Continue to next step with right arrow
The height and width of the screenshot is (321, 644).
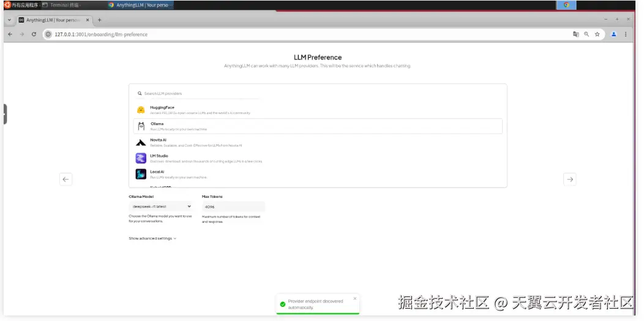pyautogui.click(x=570, y=179)
